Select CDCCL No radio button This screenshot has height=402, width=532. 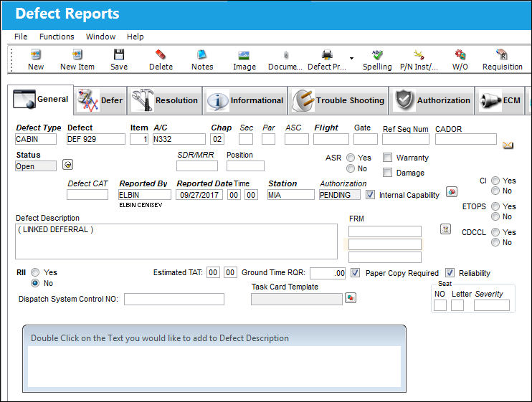495,242
